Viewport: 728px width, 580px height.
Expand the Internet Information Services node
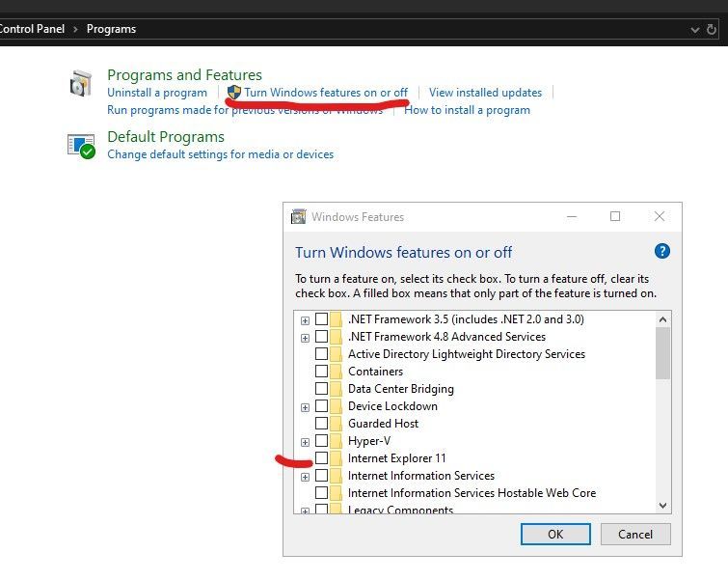tap(305, 478)
